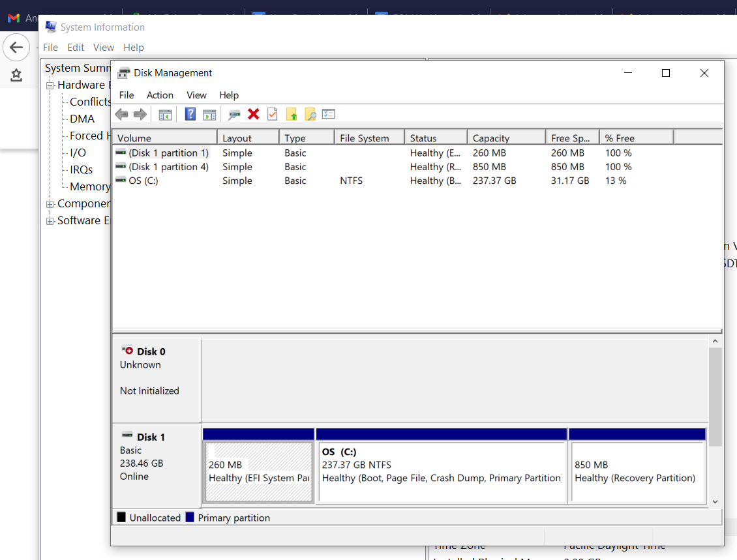Toggle Show/Hide Action Pane toolbar icon
Viewport: 737px width, 560px height.
tap(209, 115)
